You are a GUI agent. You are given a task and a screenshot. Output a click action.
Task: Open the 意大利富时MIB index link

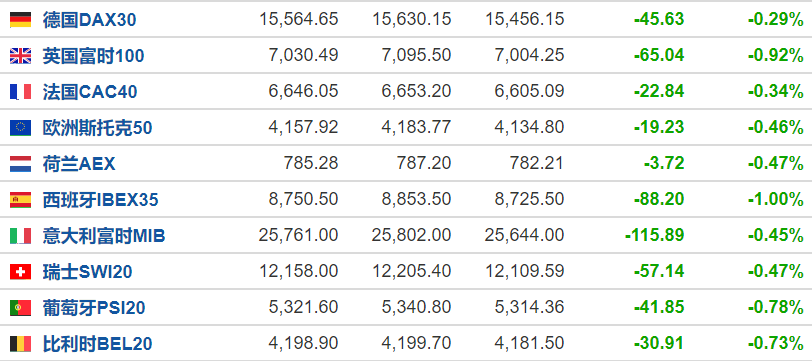point(104,236)
